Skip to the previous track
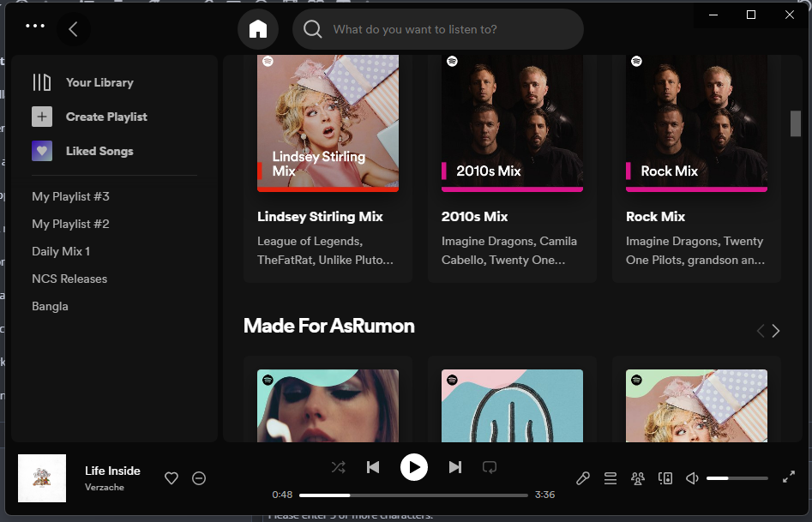 [x=373, y=467]
